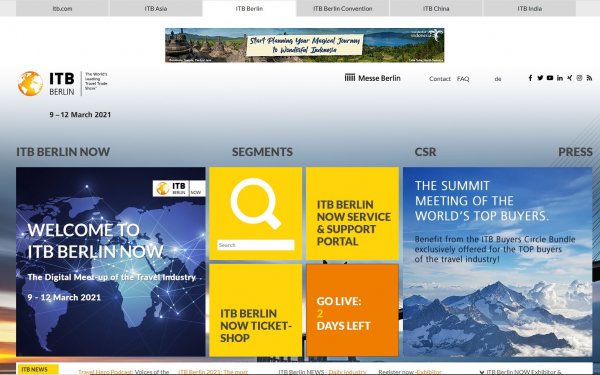
Task: Open the YouTube social icon
Action: coord(550,78)
